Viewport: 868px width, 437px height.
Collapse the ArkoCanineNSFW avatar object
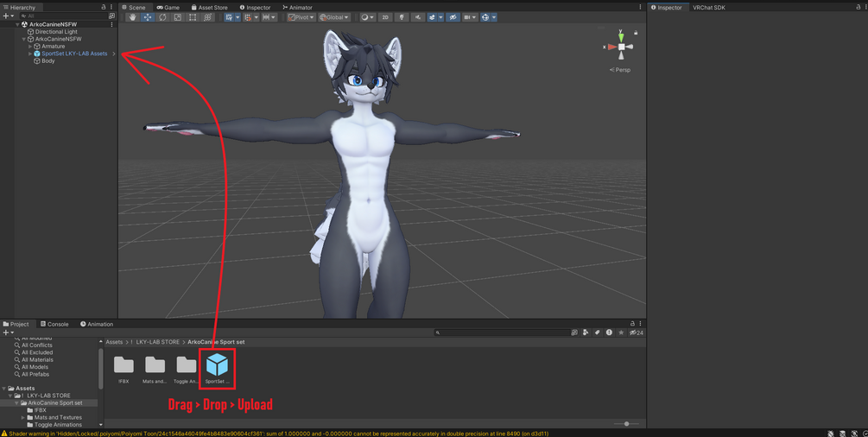click(x=24, y=39)
